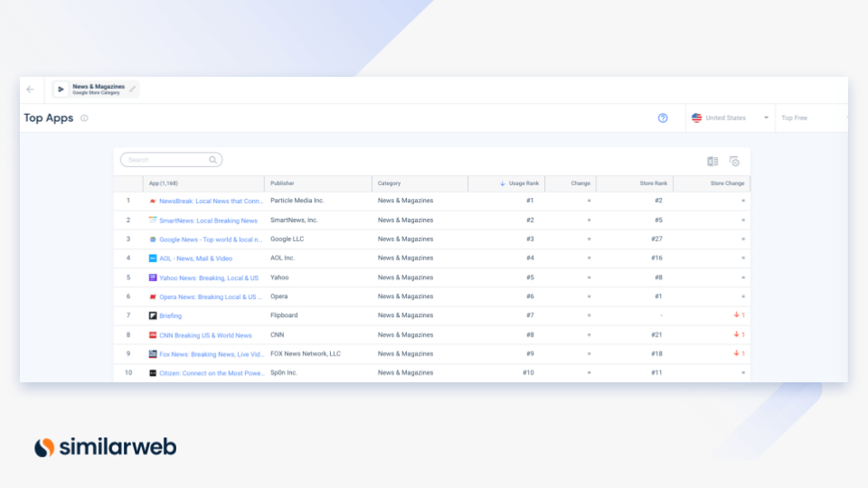This screenshot has width=868, height=488.
Task: Click the red down arrow in Fox News row
Action: 736,353
